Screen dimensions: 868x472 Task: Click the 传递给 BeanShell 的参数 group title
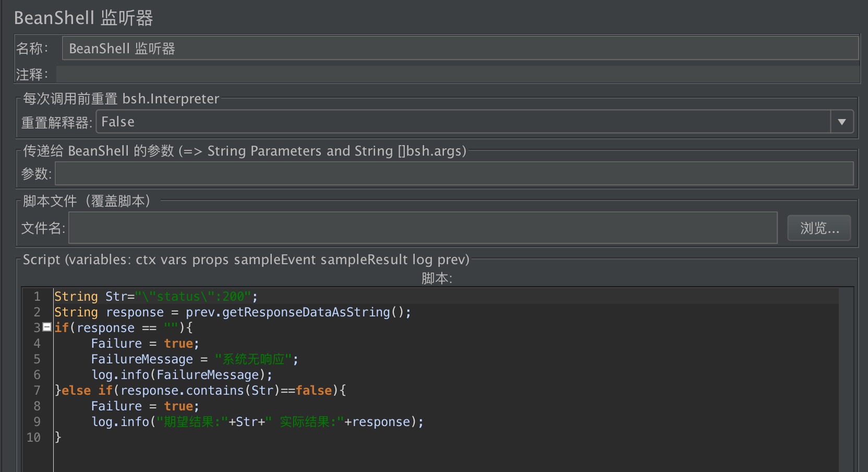coord(245,151)
